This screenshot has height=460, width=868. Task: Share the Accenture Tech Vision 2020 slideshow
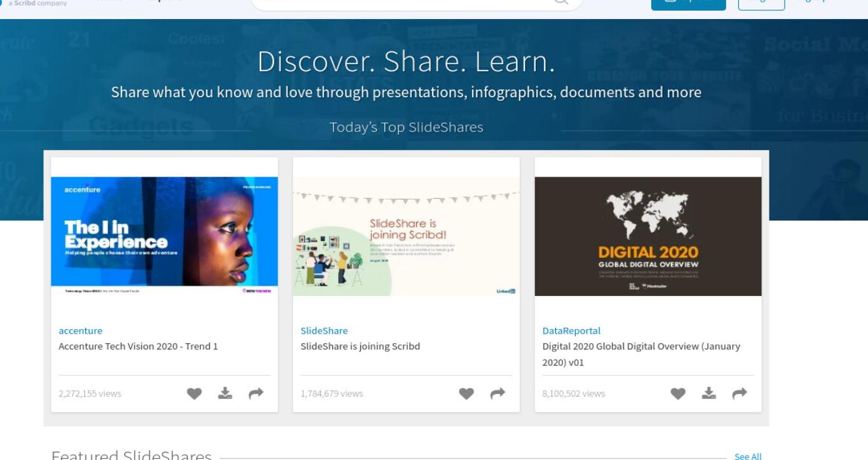(x=255, y=394)
